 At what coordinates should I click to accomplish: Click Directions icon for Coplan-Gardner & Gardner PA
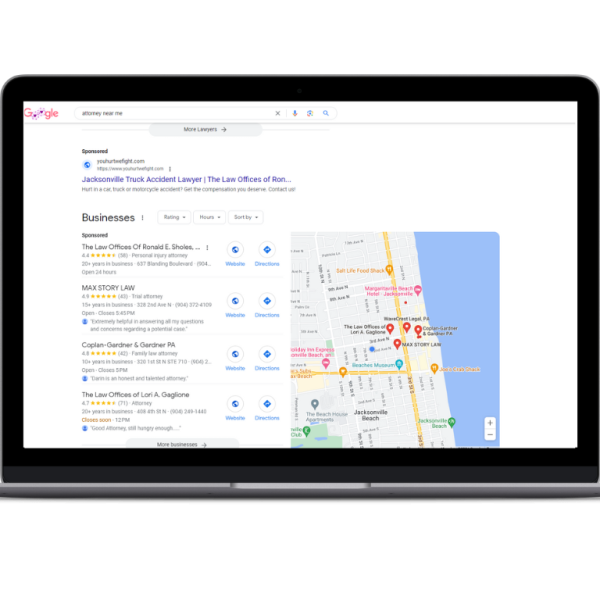point(267,354)
